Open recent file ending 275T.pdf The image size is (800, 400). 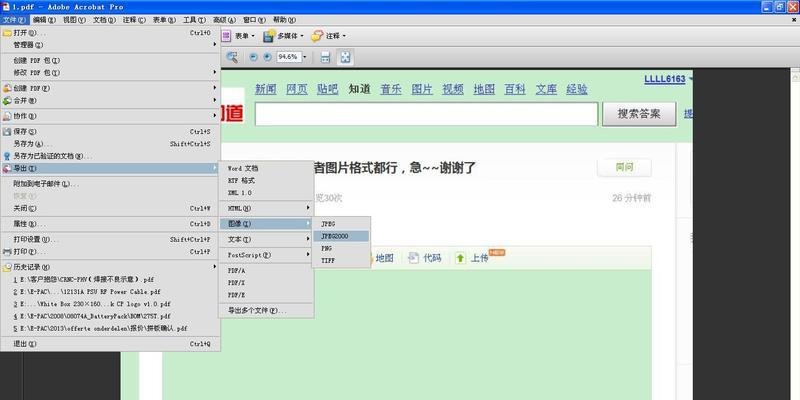click(110, 316)
